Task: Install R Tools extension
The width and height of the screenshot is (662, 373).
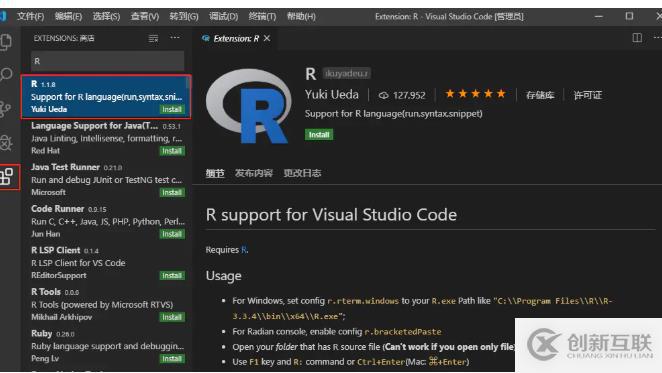Action: tap(172, 317)
